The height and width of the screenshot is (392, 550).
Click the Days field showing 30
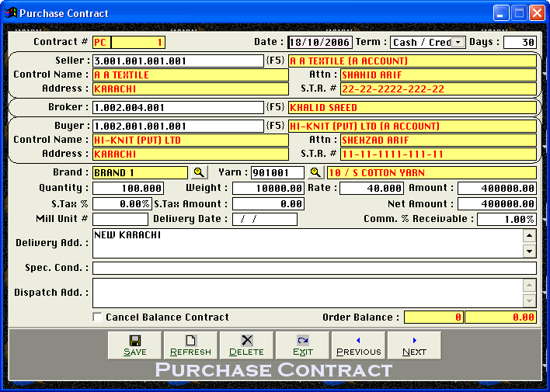click(x=520, y=43)
